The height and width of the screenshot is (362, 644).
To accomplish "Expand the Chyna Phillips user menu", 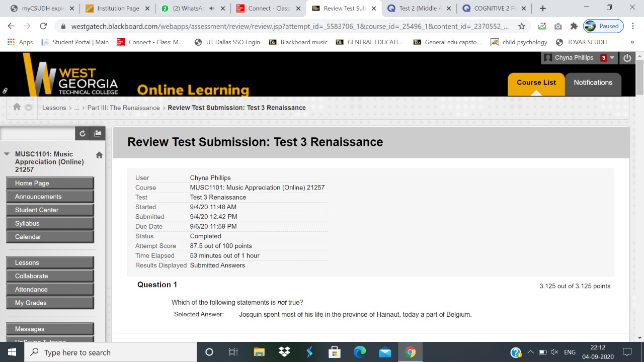I will pyautogui.click(x=612, y=58).
